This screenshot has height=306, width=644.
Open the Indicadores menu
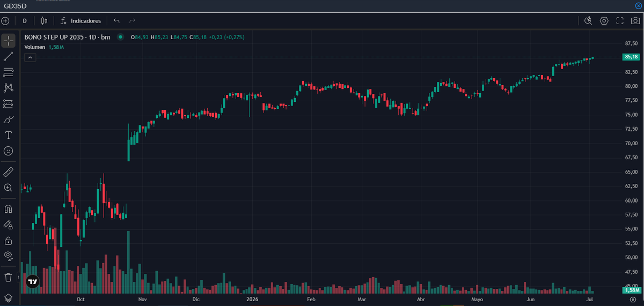(x=80, y=21)
